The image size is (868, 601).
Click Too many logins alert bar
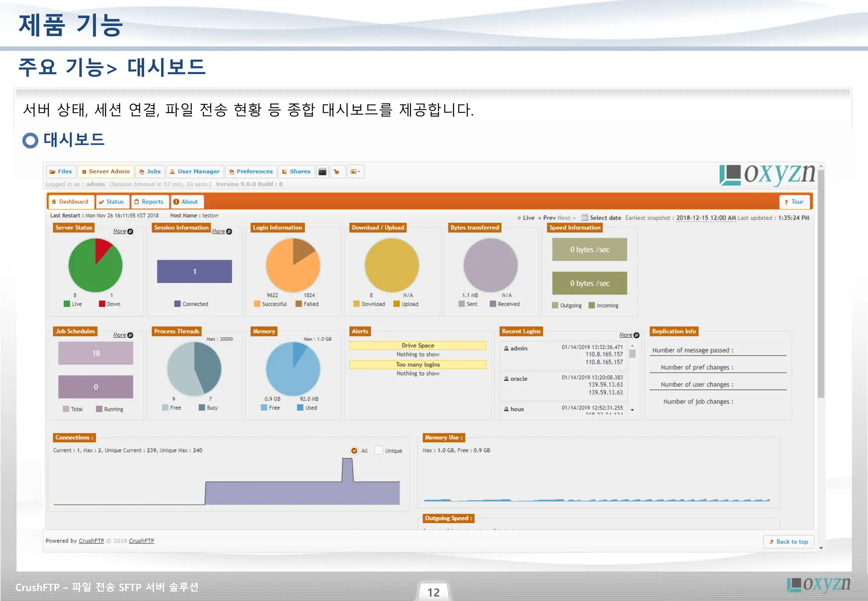coord(418,364)
